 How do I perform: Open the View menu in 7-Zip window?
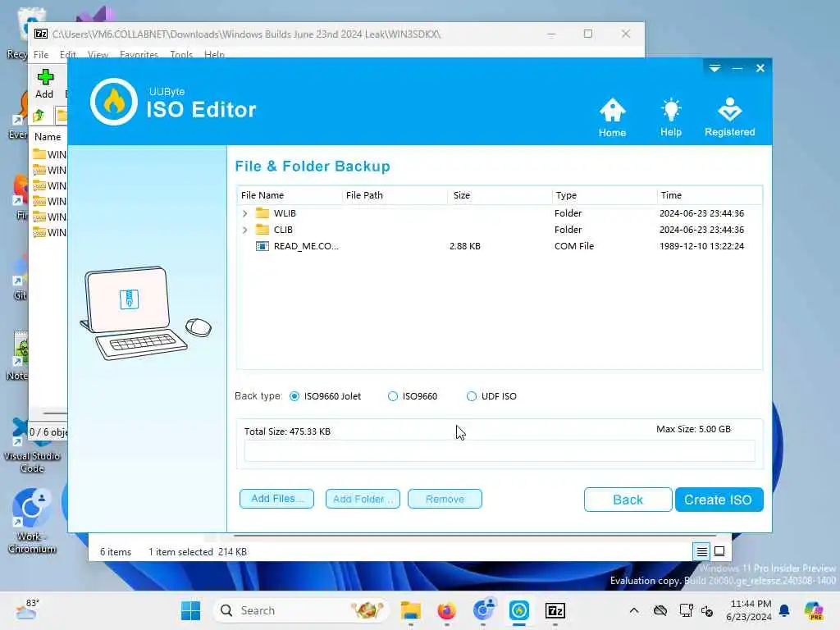coord(98,55)
